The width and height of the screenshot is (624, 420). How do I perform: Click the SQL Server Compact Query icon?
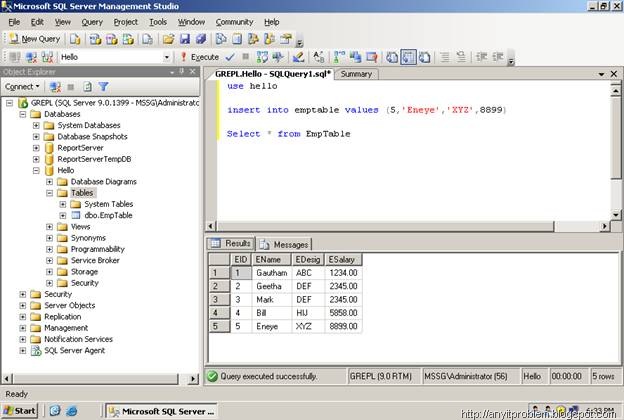tap(147, 39)
